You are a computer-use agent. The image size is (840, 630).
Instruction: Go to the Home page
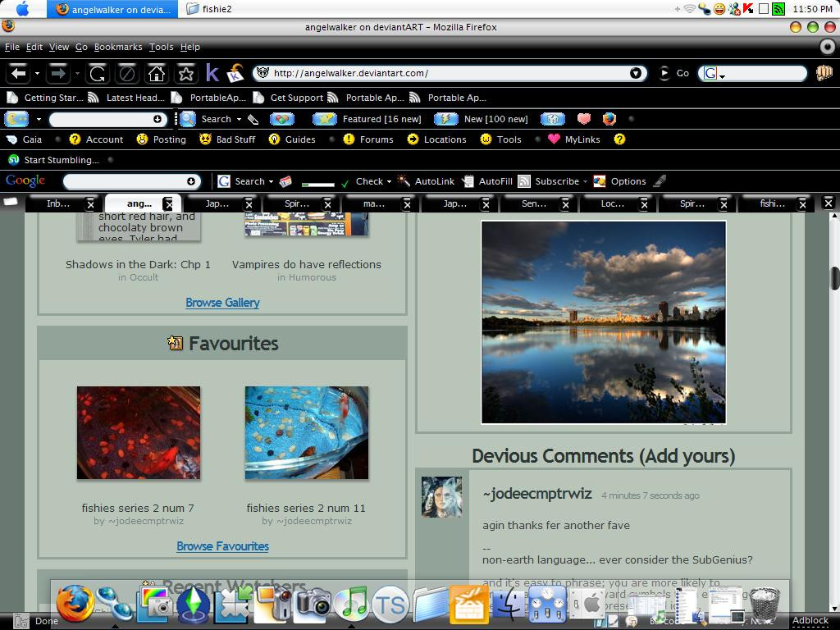click(157, 73)
